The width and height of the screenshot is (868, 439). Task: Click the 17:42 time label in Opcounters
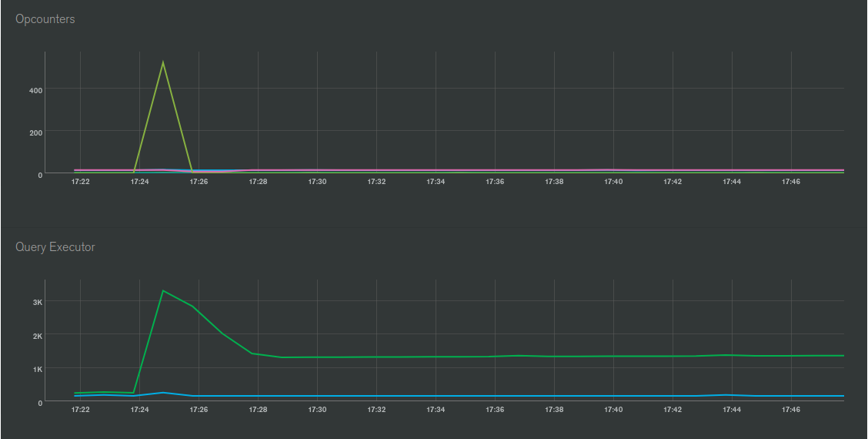[x=673, y=182]
